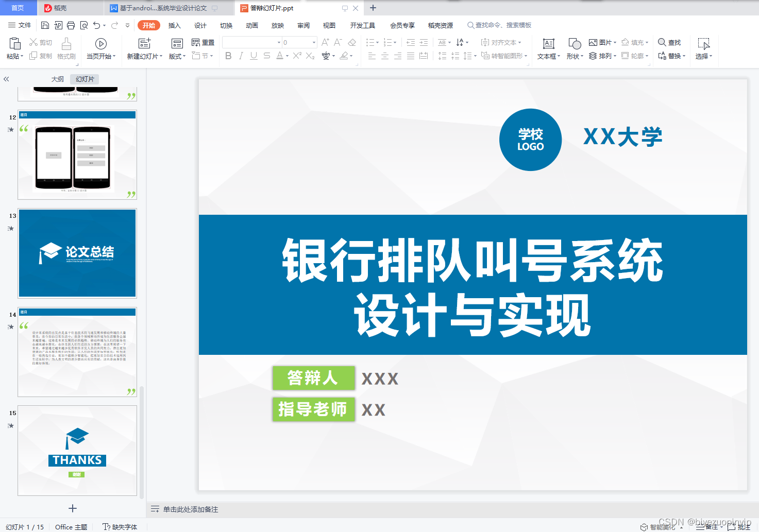Select slide 13 thumbnail 论文总结
The width and height of the screenshot is (759, 532).
pos(77,253)
